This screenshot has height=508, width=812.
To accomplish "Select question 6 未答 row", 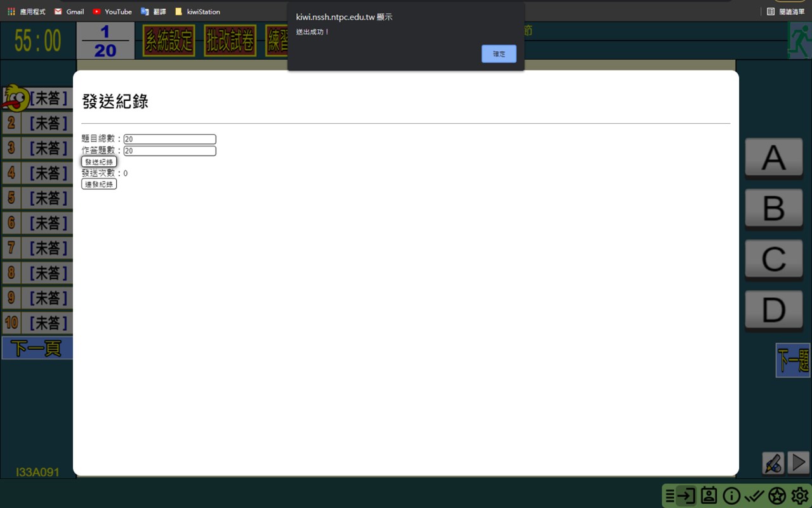I will pyautogui.click(x=37, y=223).
